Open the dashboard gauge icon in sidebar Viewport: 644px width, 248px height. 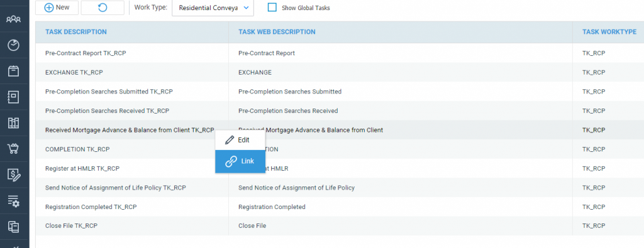pos(14,45)
